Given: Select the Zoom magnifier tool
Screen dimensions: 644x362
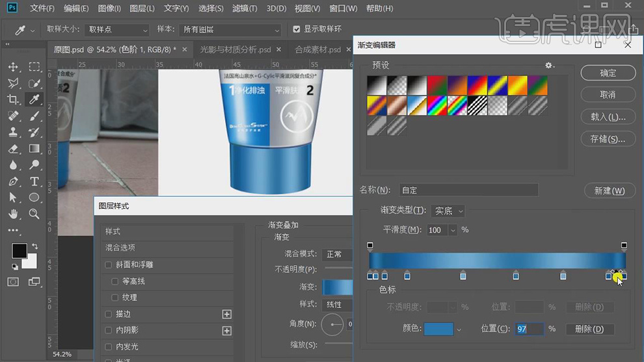Looking at the screenshot, I should [x=34, y=214].
